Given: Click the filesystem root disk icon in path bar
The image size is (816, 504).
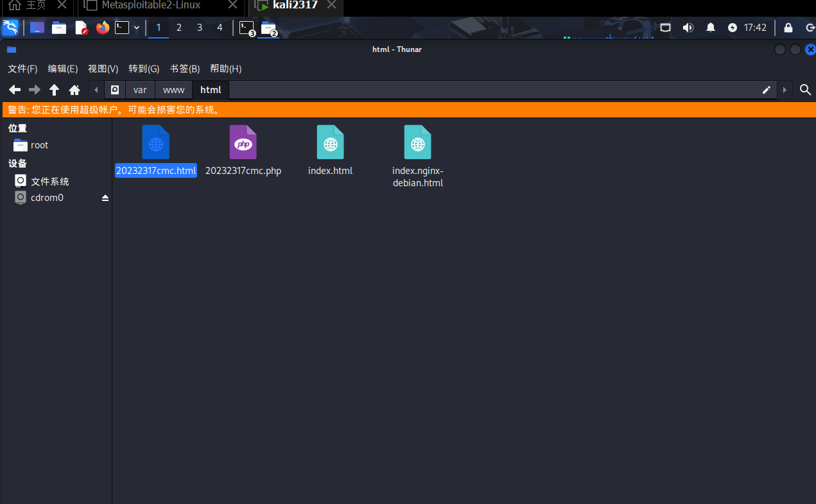Looking at the screenshot, I should click(115, 90).
